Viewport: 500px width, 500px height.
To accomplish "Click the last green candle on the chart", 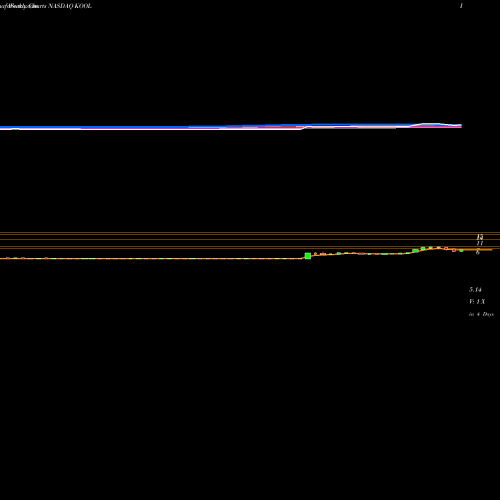I will pyautogui.click(x=461, y=251).
